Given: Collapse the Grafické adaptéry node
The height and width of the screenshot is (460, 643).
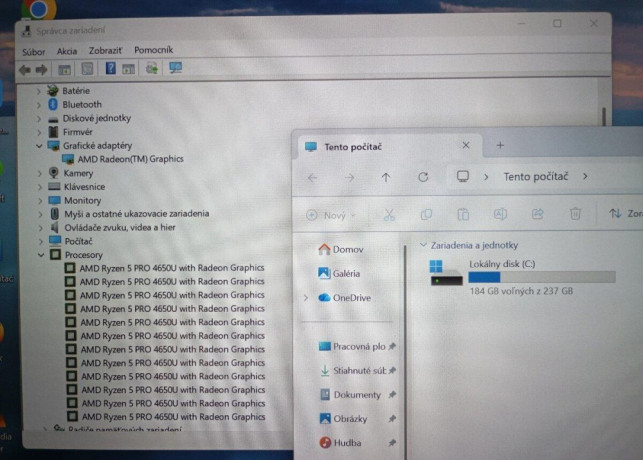Looking at the screenshot, I should [39, 146].
